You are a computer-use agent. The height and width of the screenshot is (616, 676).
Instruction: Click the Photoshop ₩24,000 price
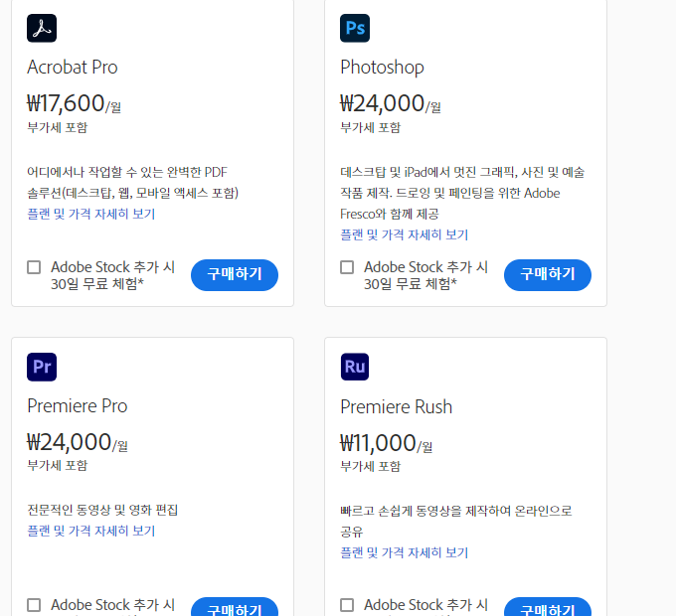[x=383, y=103]
